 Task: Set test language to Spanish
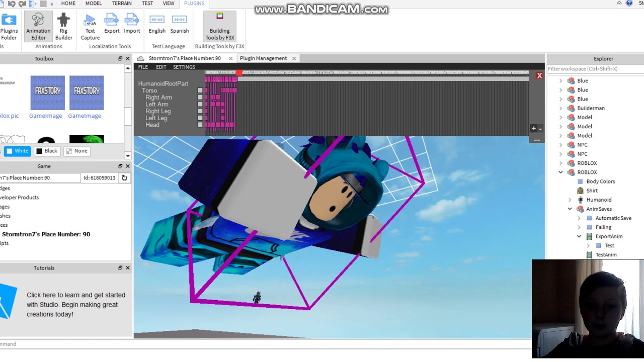coord(179,24)
